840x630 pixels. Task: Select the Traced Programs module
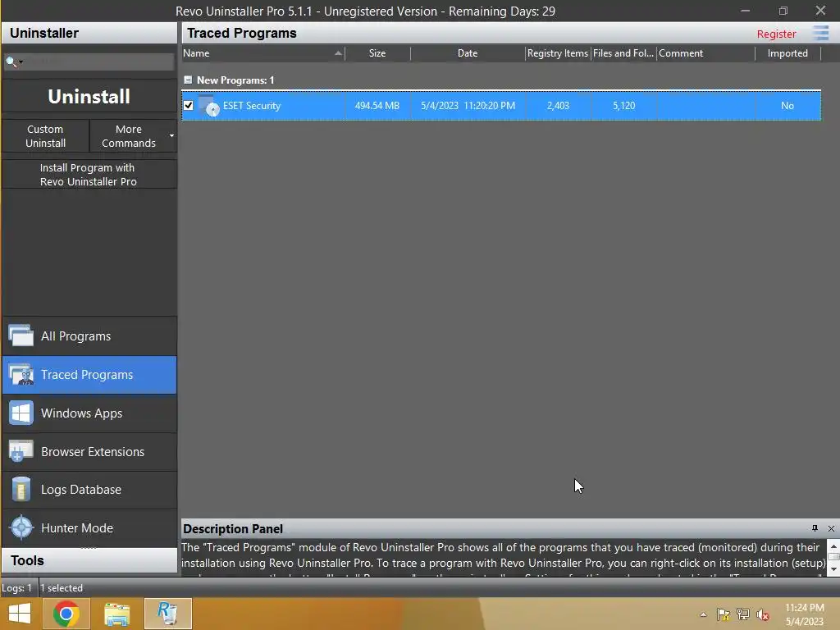point(89,375)
